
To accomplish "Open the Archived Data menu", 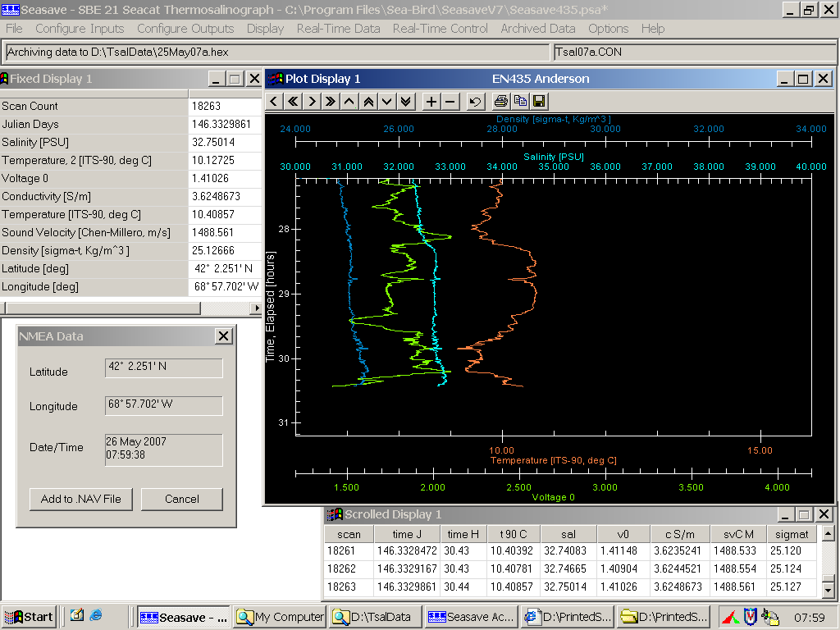I will click(537, 28).
